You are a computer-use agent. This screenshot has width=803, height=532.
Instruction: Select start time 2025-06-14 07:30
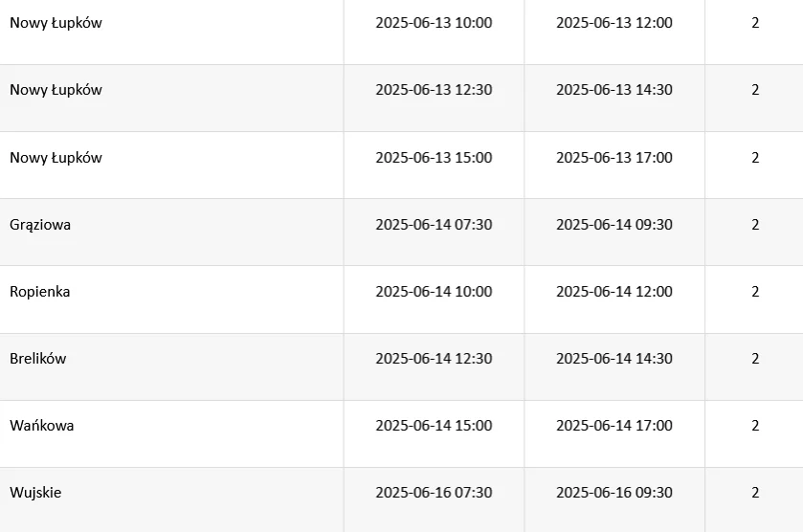coord(434,225)
